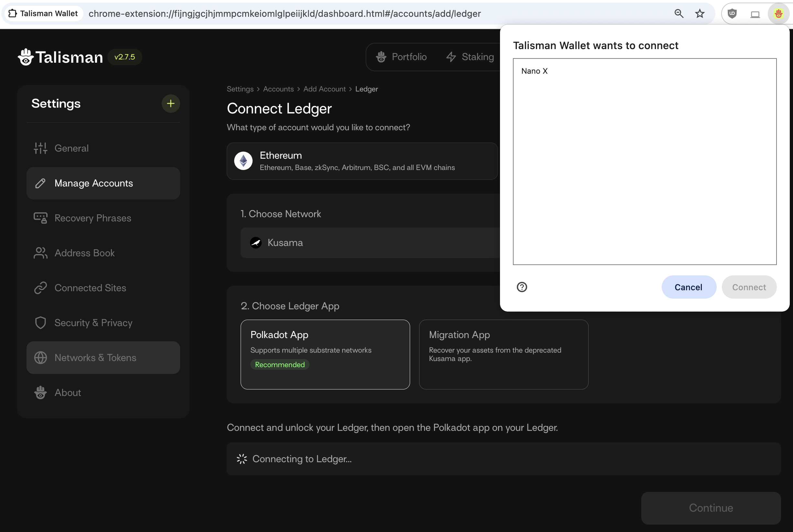Open Networks & Tokens settings
This screenshot has width=793, height=532.
pos(95,357)
